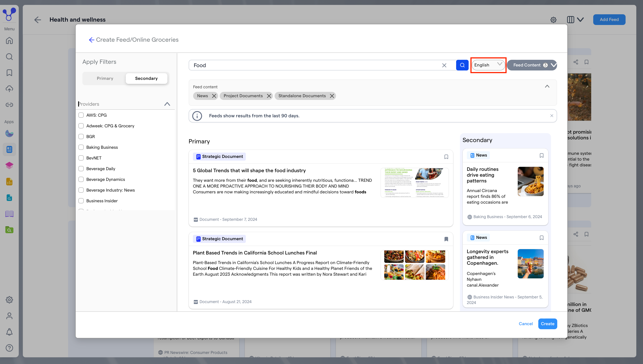Switch to Secondary filter tab

tap(146, 79)
